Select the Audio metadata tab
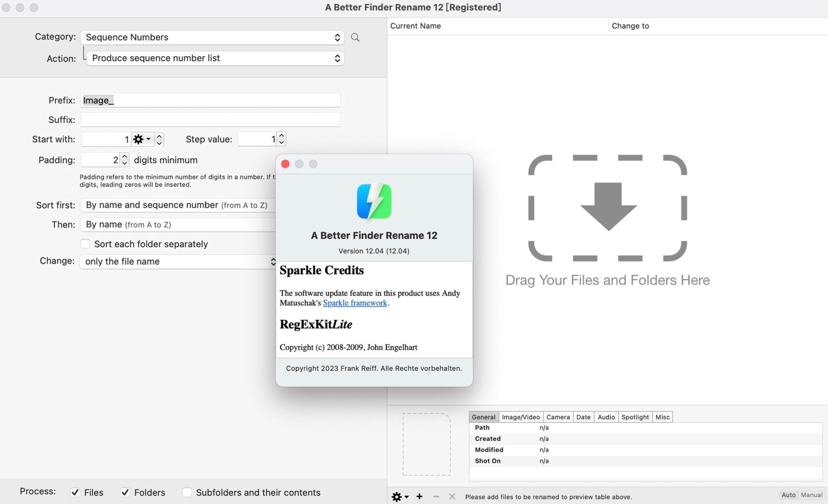The height and width of the screenshot is (504, 828). pos(606,417)
